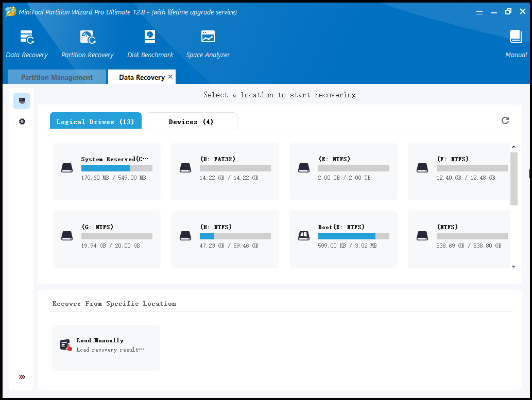Image resolution: width=532 pixels, height=400 pixels.
Task: Click the Load recovery result description
Action: click(110, 350)
